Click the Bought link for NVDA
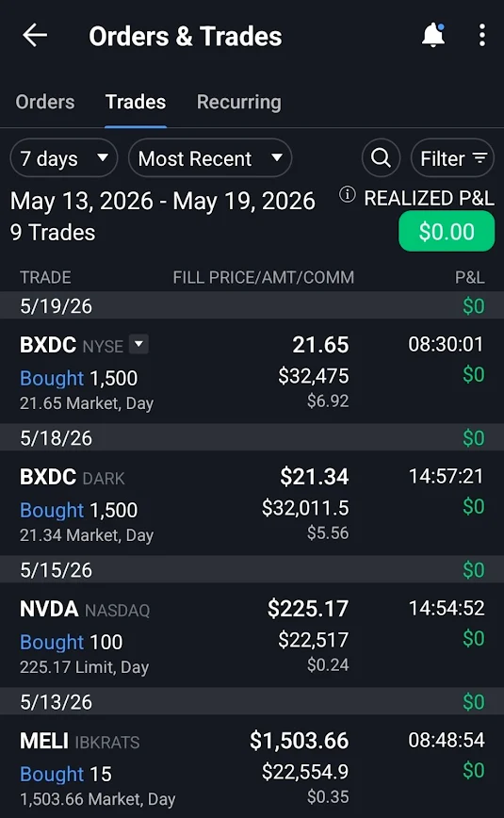 tap(52, 642)
